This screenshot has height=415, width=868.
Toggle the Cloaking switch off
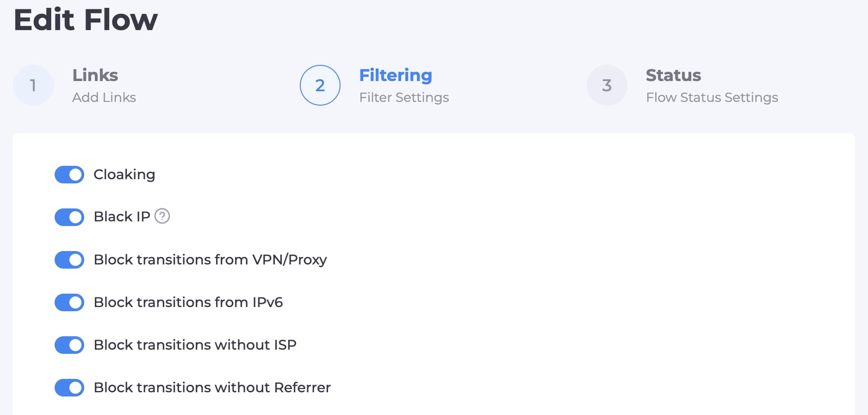pos(69,175)
